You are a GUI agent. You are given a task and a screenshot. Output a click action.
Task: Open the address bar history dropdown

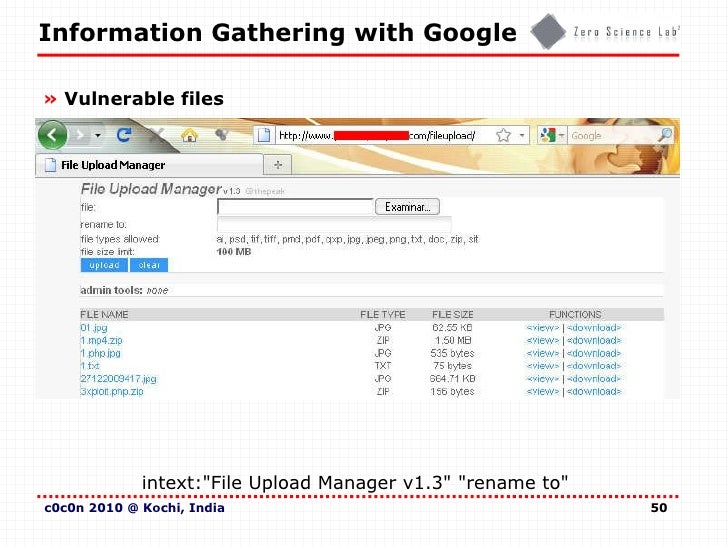point(522,136)
